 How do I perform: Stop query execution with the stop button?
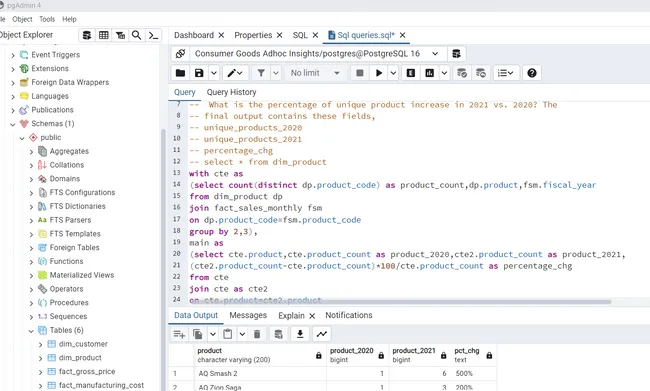[x=360, y=73]
